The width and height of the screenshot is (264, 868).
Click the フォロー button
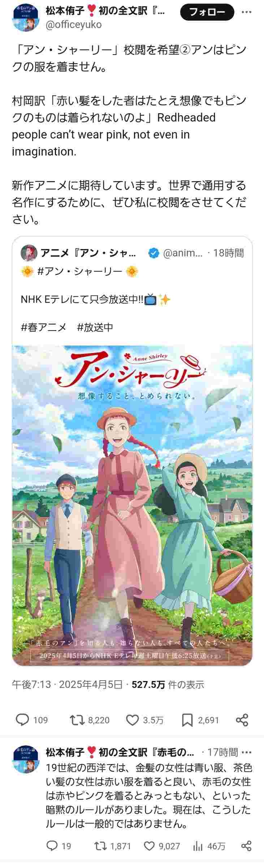207,12
